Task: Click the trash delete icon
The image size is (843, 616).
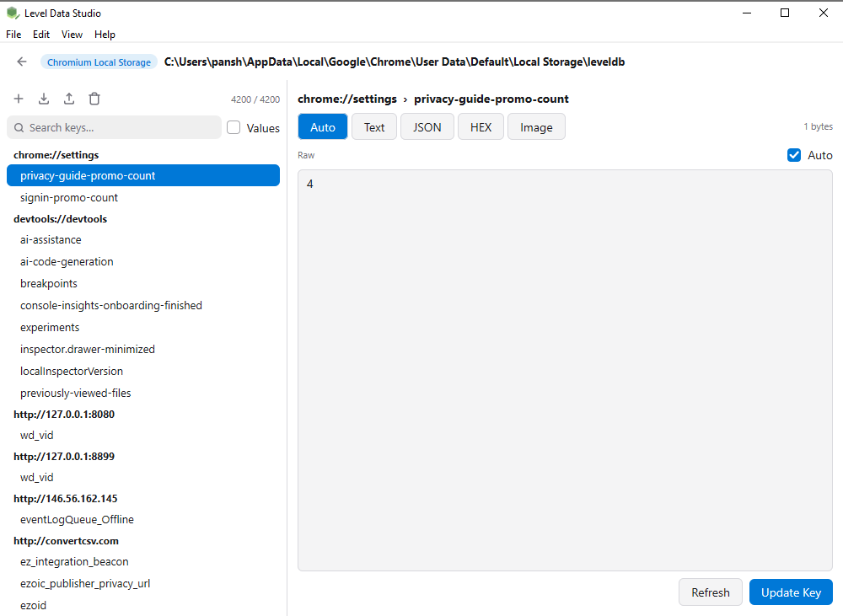Action: pos(94,99)
